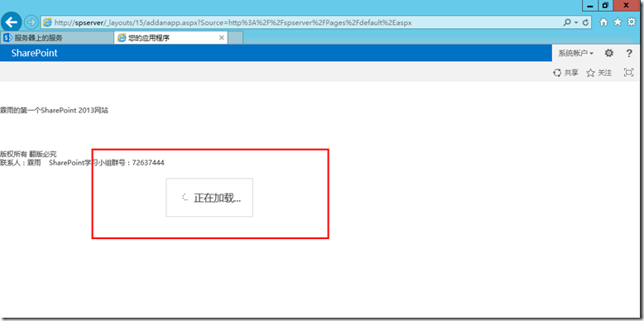
Task: Click the browser Forward arrow button
Action: (x=31, y=22)
